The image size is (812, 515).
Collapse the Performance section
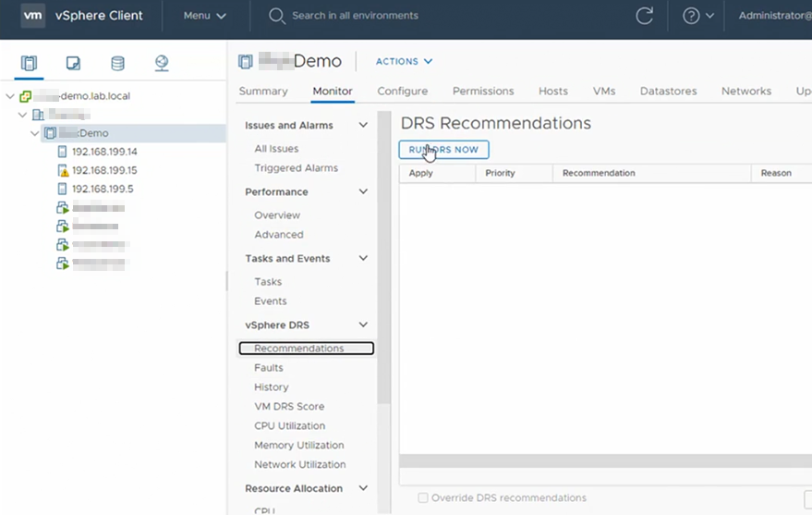click(364, 191)
